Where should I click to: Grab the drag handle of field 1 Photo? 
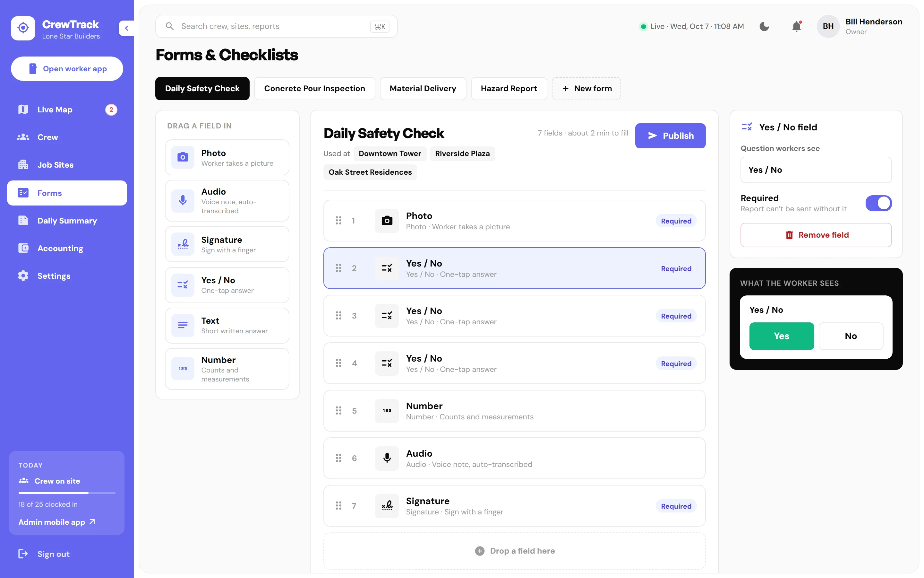(x=338, y=221)
